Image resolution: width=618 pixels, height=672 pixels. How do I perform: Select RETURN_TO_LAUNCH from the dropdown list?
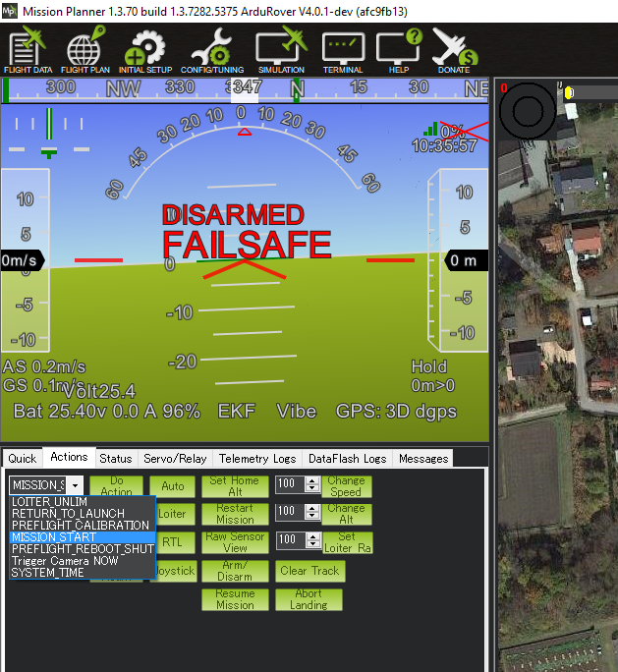point(68,514)
